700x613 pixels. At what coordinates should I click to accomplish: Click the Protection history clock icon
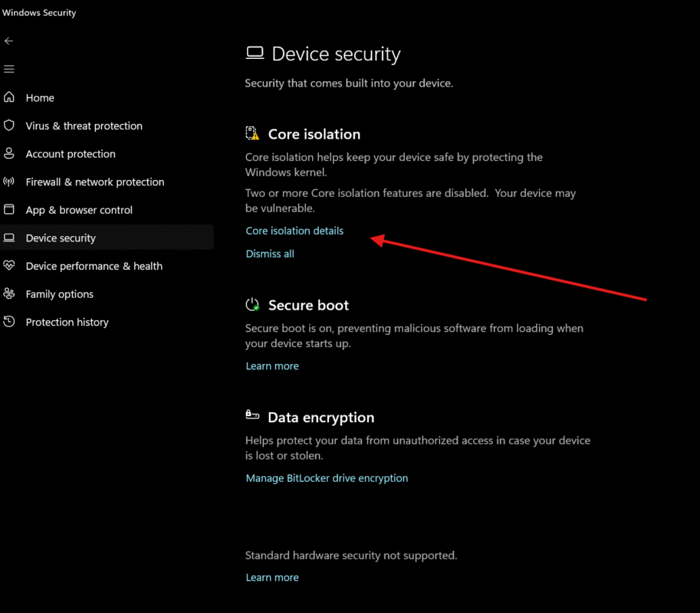click(x=9, y=322)
